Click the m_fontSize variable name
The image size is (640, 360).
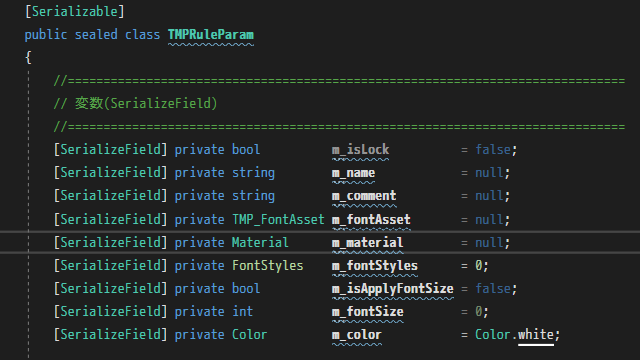(x=367, y=312)
